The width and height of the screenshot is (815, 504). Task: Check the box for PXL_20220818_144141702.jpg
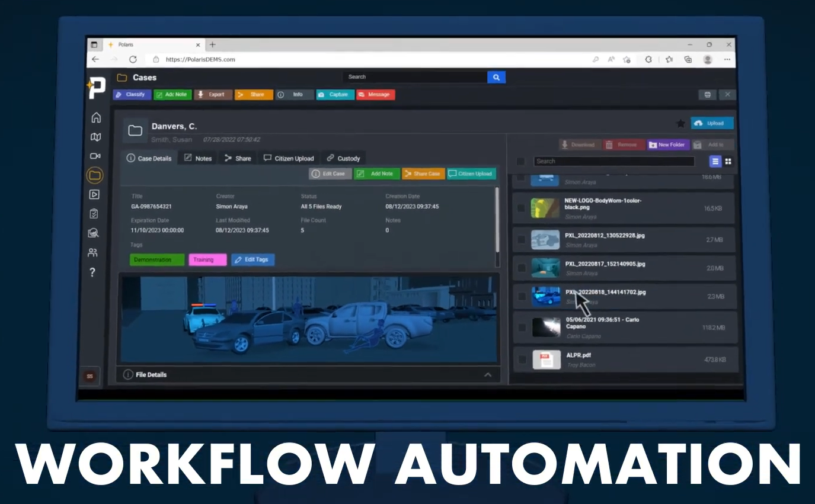tap(522, 296)
